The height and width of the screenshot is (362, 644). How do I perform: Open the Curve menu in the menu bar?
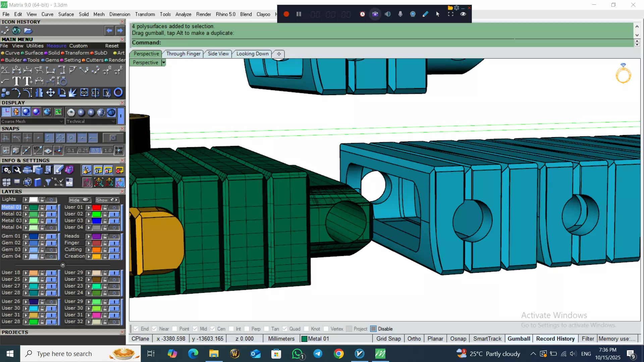pos(47,14)
